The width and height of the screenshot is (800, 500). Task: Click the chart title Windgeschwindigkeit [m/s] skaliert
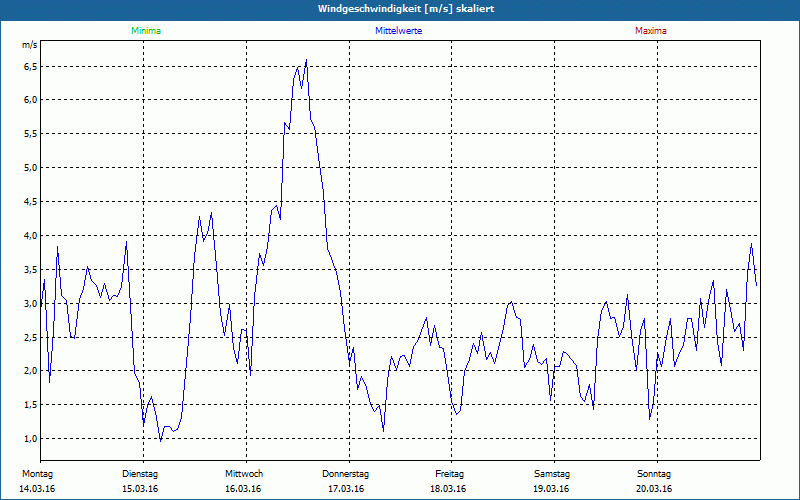406,9
